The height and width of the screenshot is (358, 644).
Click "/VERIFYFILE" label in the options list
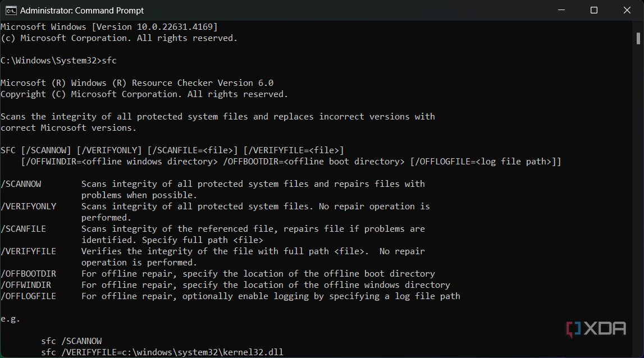pos(28,251)
